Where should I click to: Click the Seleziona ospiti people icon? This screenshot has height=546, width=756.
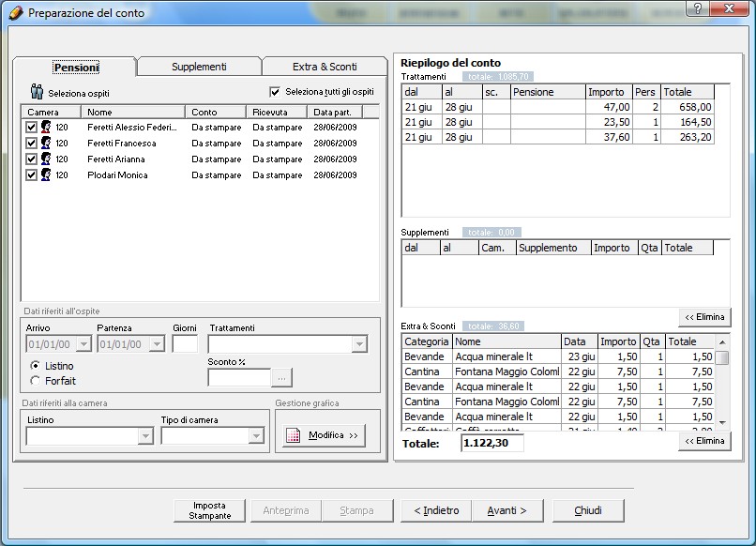[x=37, y=91]
